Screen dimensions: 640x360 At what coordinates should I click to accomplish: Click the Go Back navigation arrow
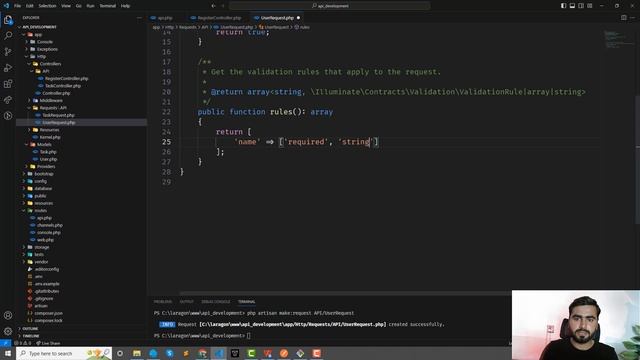[x=213, y=6]
